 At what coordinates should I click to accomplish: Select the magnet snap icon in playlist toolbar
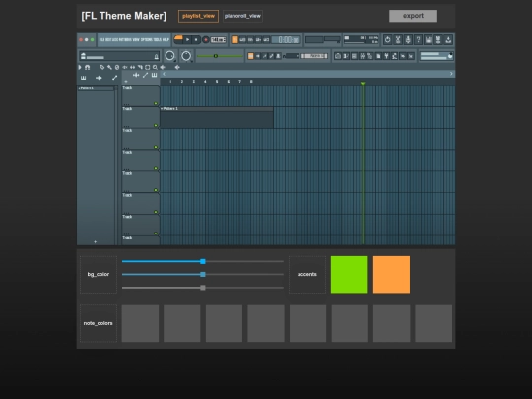click(88, 68)
